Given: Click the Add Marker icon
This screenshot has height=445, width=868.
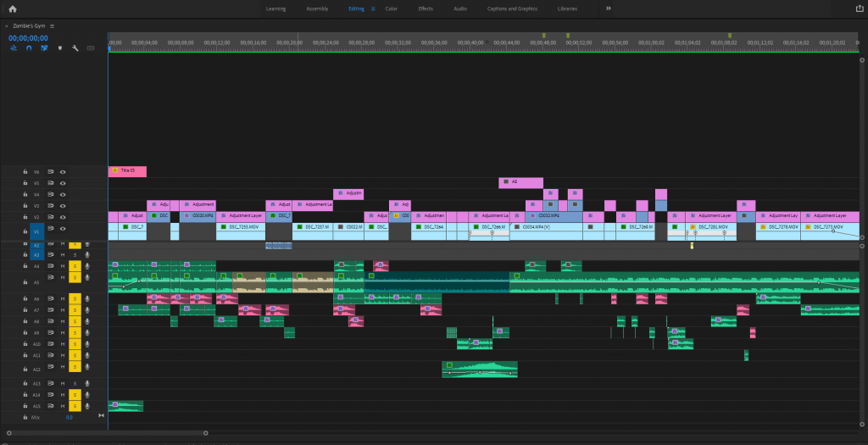Looking at the screenshot, I should (59, 48).
